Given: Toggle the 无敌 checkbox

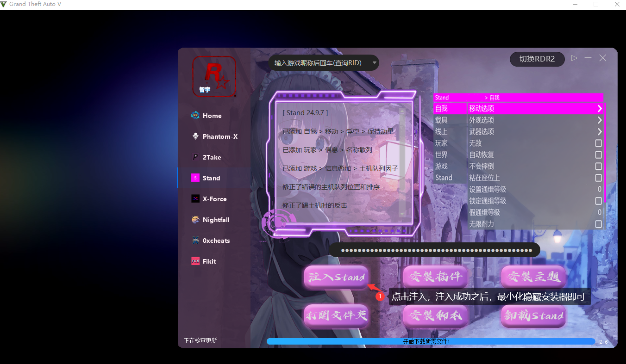Looking at the screenshot, I should tap(599, 143).
